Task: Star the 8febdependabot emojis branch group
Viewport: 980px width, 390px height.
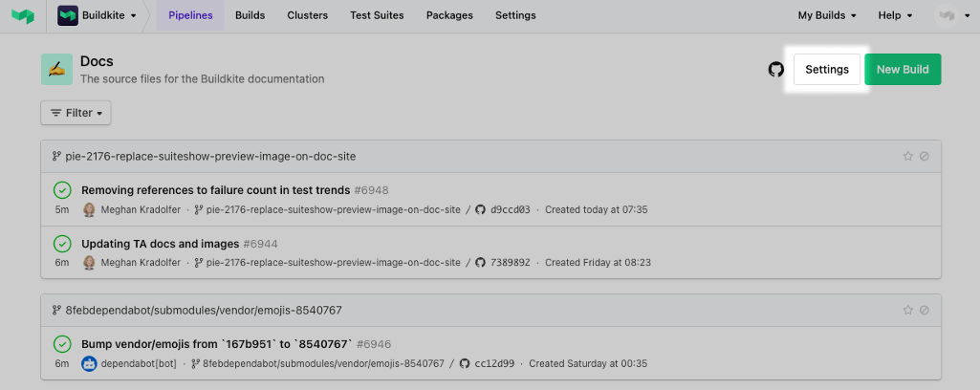Action: (x=908, y=310)
